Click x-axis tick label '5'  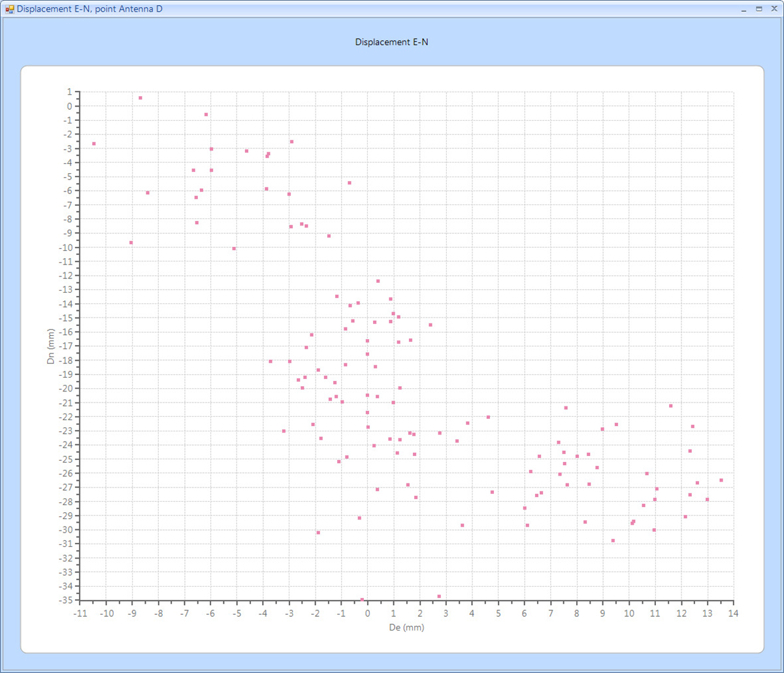[498, 614]
